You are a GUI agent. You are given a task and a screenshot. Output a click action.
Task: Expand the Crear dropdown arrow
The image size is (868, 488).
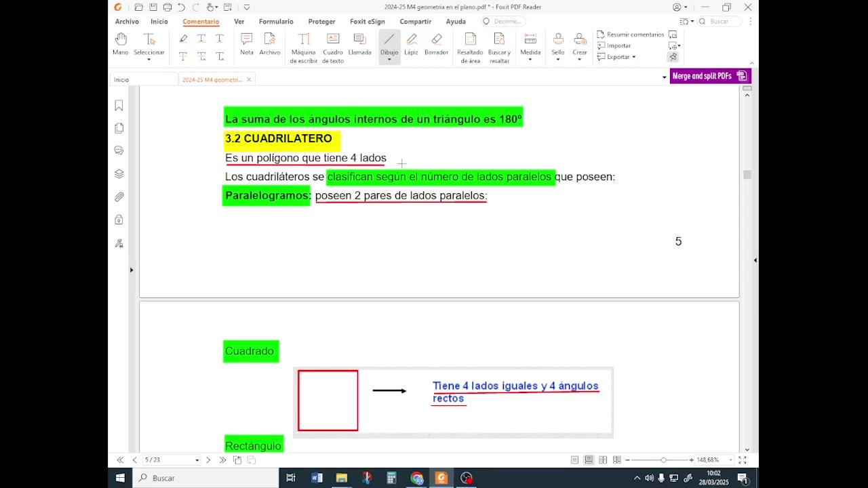[x=580, y=60]
